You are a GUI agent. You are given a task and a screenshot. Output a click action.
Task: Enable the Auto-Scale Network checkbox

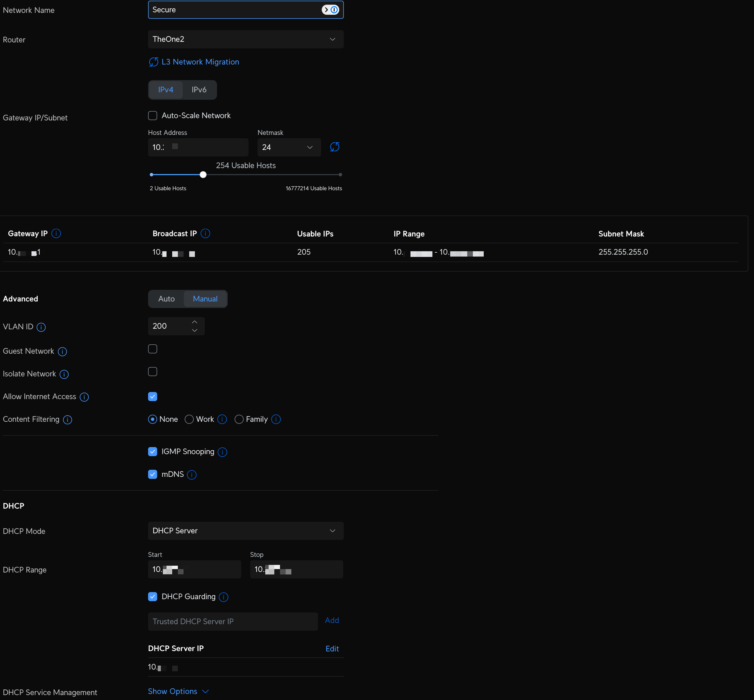coord(153,115)
